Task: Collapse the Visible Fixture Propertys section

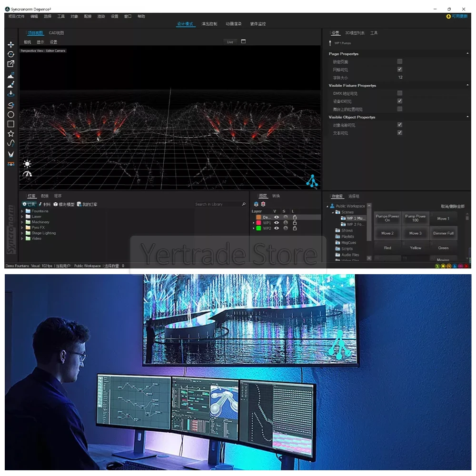Action: pos(467,85)
